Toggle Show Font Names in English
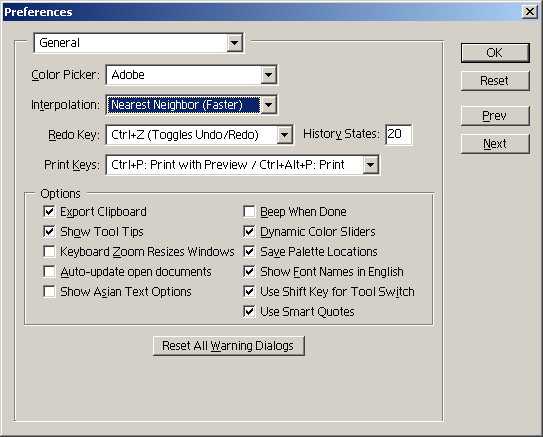The image size is (543, 437). point(249,271)
